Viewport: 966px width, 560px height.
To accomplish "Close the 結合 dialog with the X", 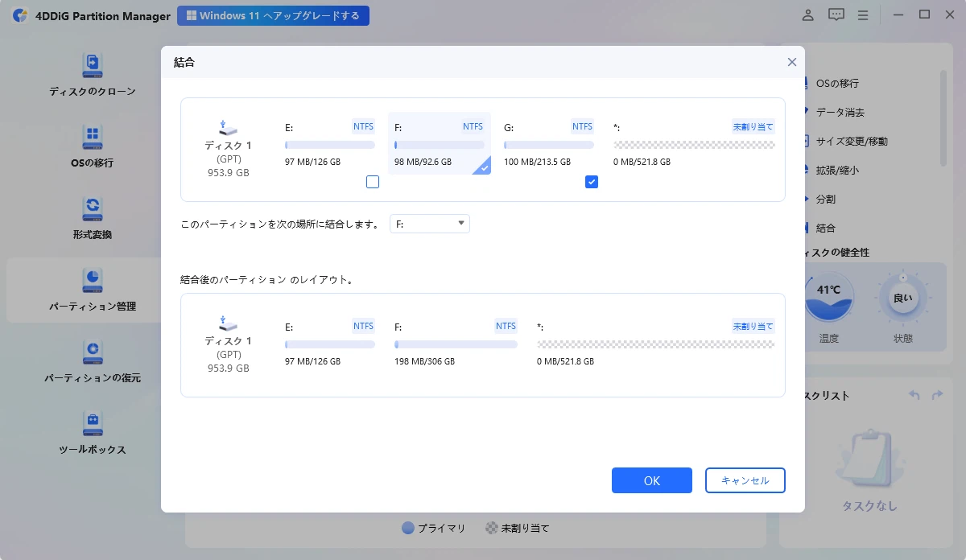I will pyautogui.click(x=792, y=62).
